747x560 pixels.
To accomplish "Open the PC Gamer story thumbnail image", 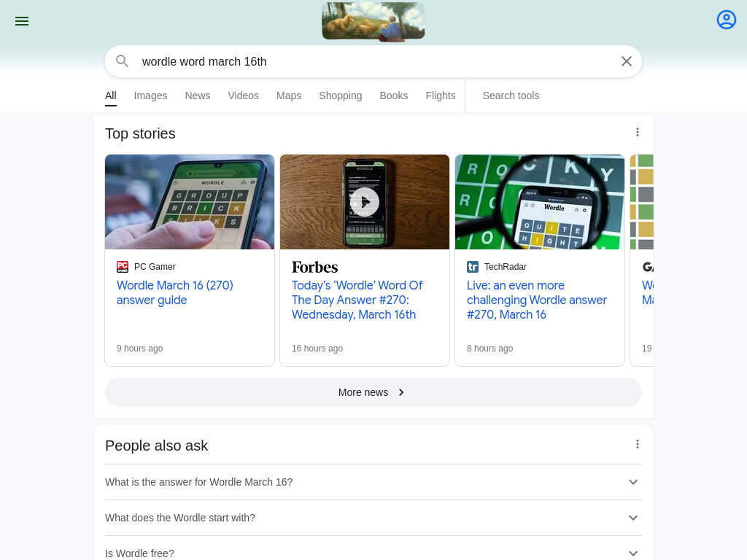I will click(x=190, y=202).
